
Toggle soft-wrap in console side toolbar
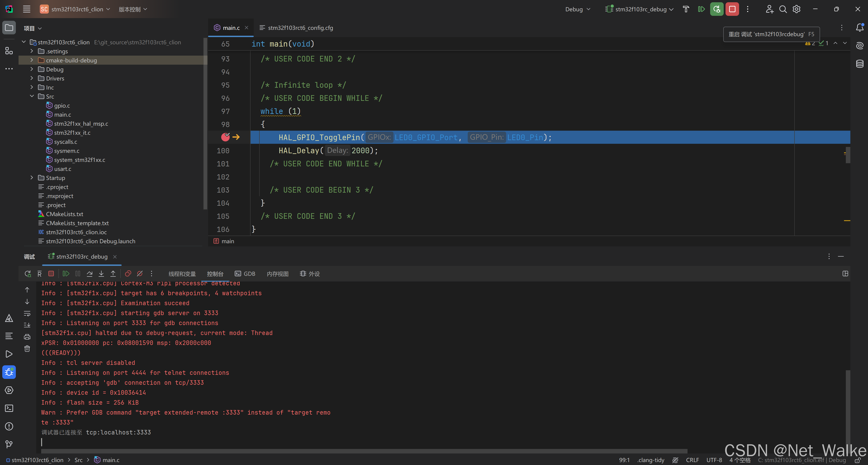click(x=27, y=314)
